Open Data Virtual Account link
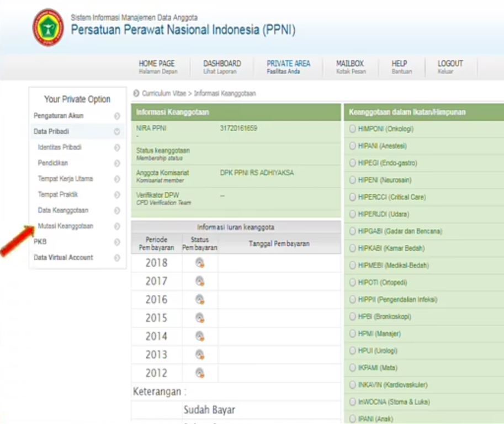This screenshot has height=424, width=504. [63, 257]
